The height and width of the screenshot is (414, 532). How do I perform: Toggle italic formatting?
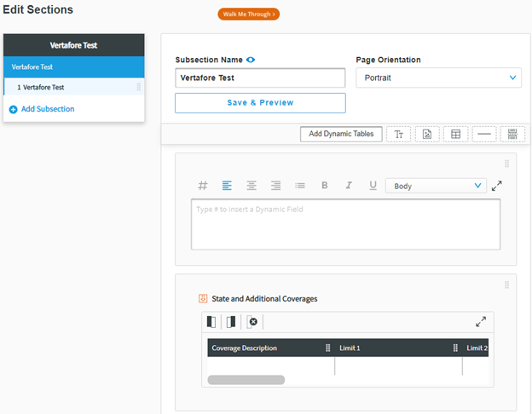tap(349, 186)
